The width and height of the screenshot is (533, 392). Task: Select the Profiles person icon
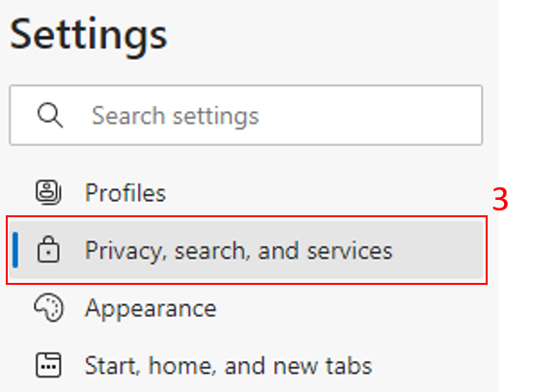click(x=48, y=192)
